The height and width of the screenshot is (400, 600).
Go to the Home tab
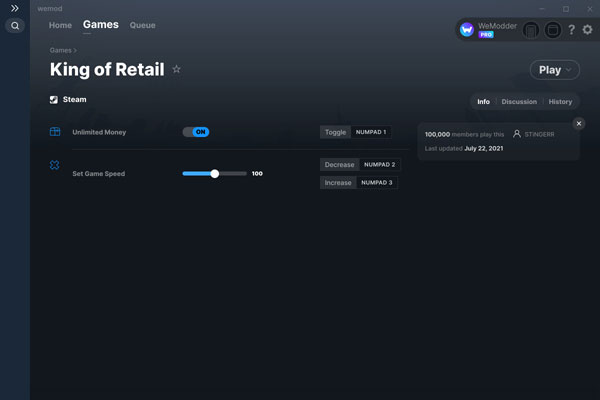click(x=60, y=25)
